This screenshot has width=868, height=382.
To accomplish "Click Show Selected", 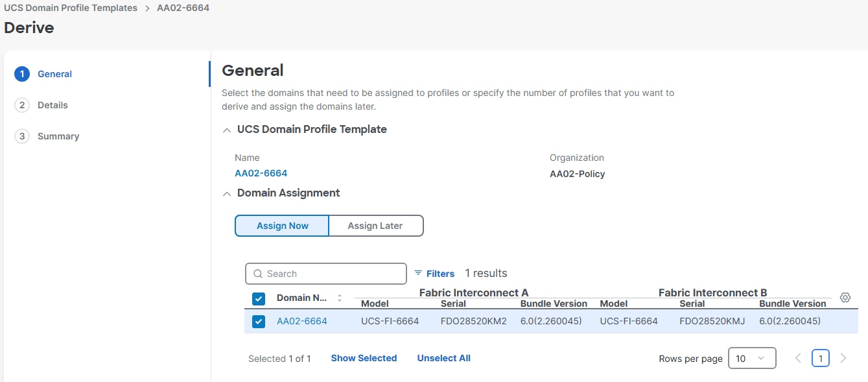I will tap(364, 358).
